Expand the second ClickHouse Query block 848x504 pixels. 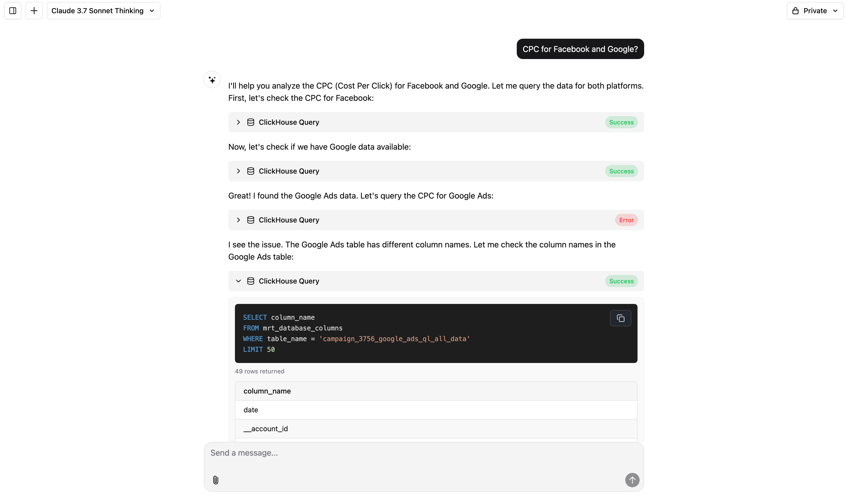click(x=238, y=171)
